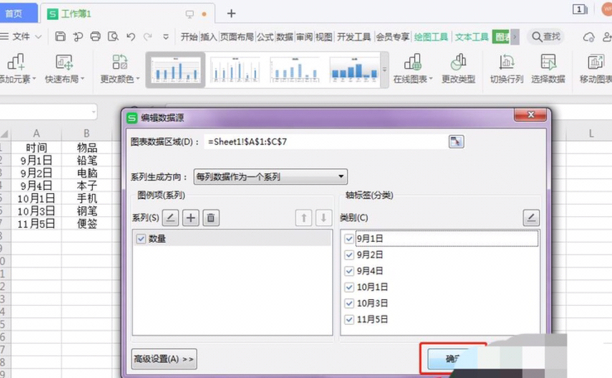Viewport: 612px width, 378px height.
Task: Uncheck the 11月5日 category checkbox
Action: 349,319
